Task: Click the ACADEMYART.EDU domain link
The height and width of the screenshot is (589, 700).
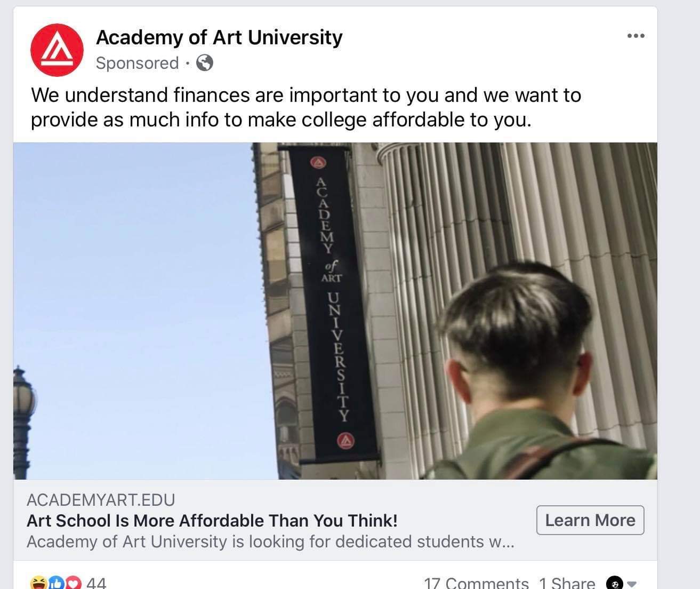Action: [x=101, y=500]
